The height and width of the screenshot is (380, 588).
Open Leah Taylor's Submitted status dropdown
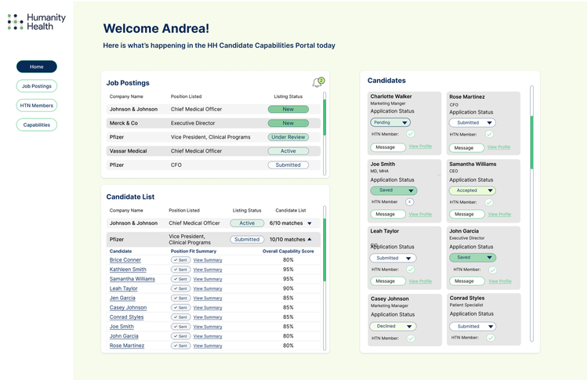click(x=393, y=258)
